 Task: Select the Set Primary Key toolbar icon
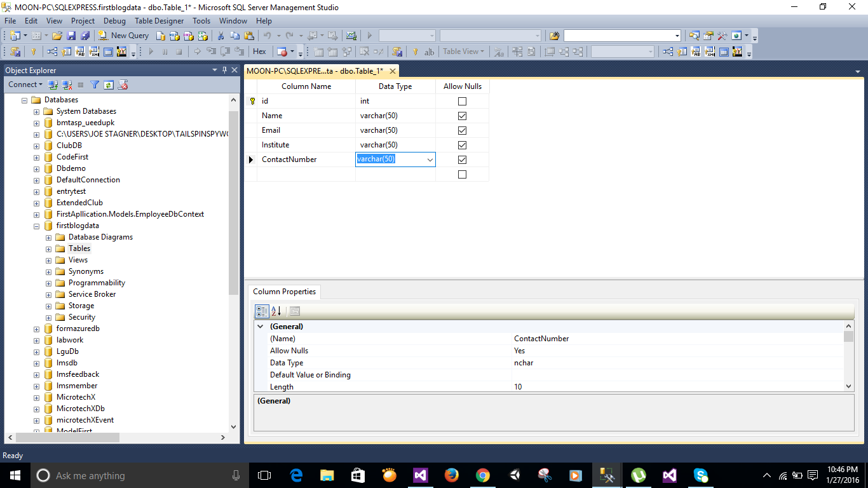coord(34,51)
